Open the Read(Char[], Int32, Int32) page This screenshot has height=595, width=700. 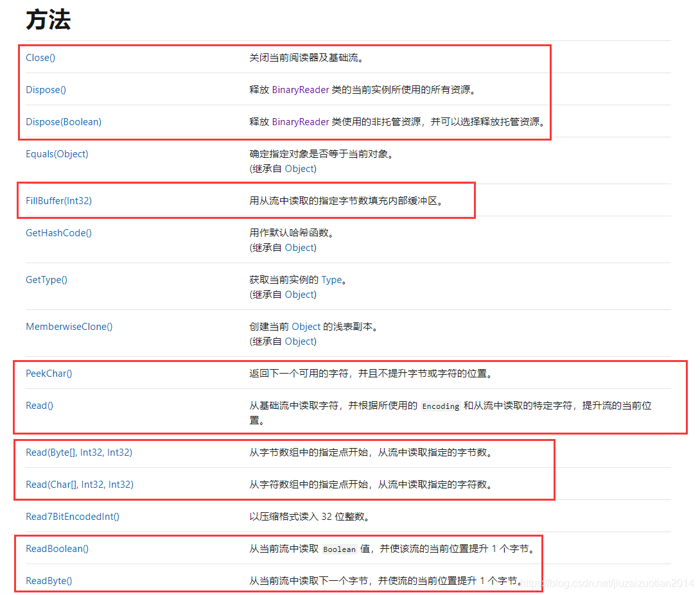80,485
